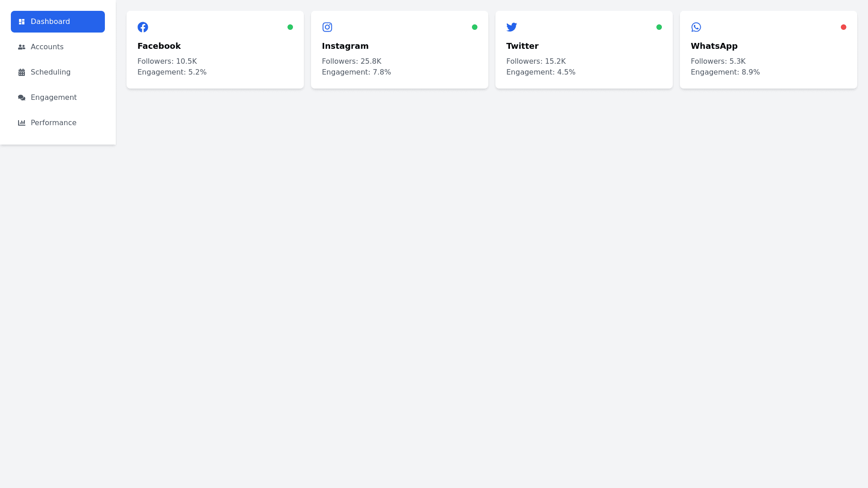The height and width of the screenshot is (488, 868).
Task: Open the Engagement page
Action: pos(53,98)
